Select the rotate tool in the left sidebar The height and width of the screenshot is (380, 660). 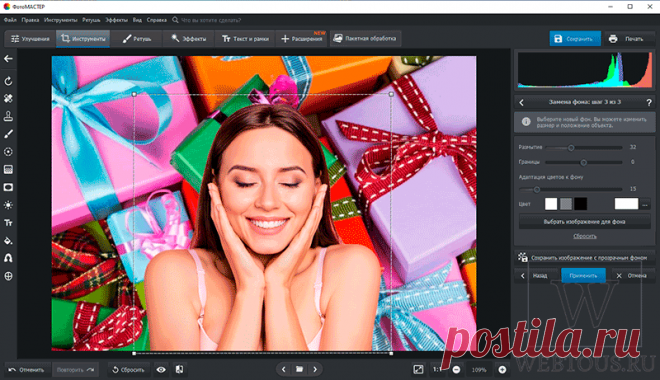pos(8,81)
